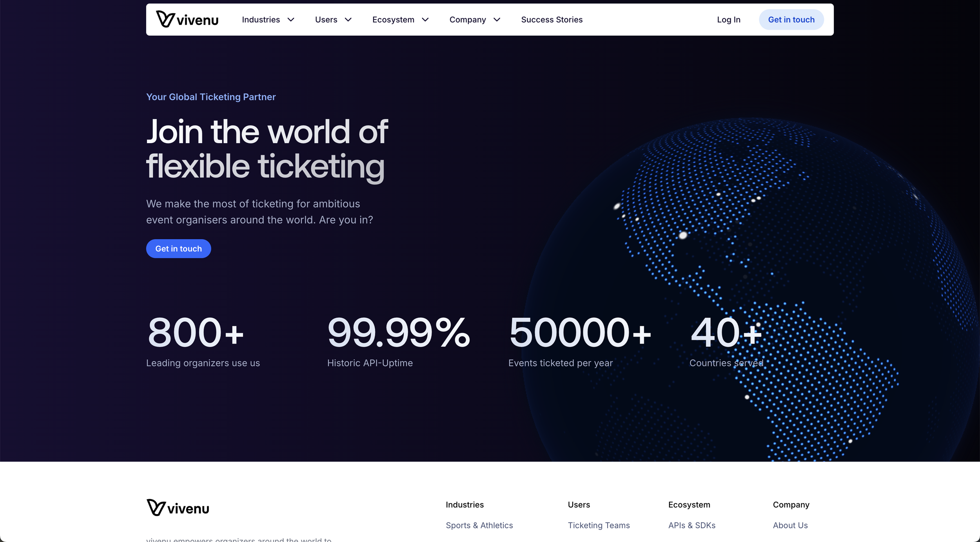Image resolution: width=980 pixels, height=542 pixels.
Task: Visit the About Us footer link
Action: tap(790, 525)
